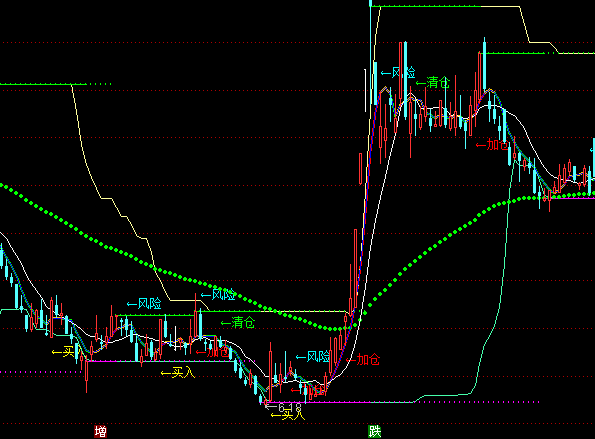
Task: Click the red 增 marker icon
Action: (101, 431)
